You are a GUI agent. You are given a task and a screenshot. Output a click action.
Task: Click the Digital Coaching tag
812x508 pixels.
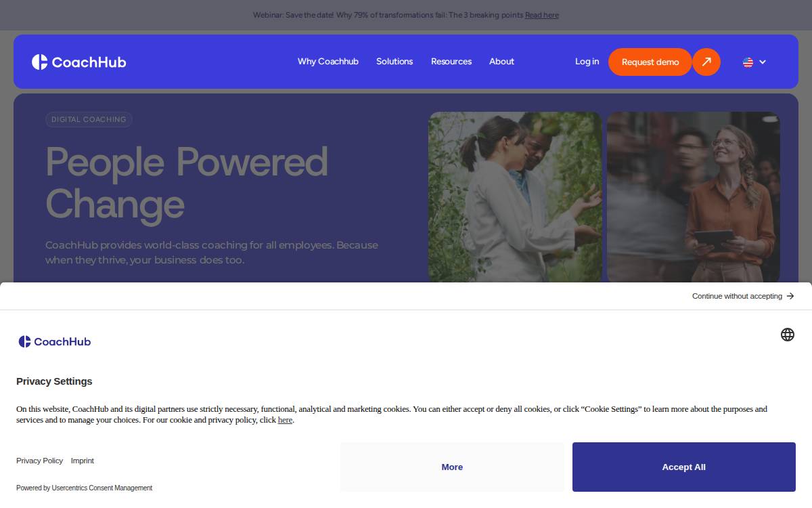tap(89, 119)
